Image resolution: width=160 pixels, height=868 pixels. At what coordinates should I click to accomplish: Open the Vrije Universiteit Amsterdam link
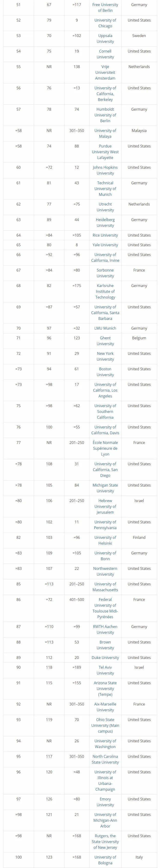tap(105, 72)
